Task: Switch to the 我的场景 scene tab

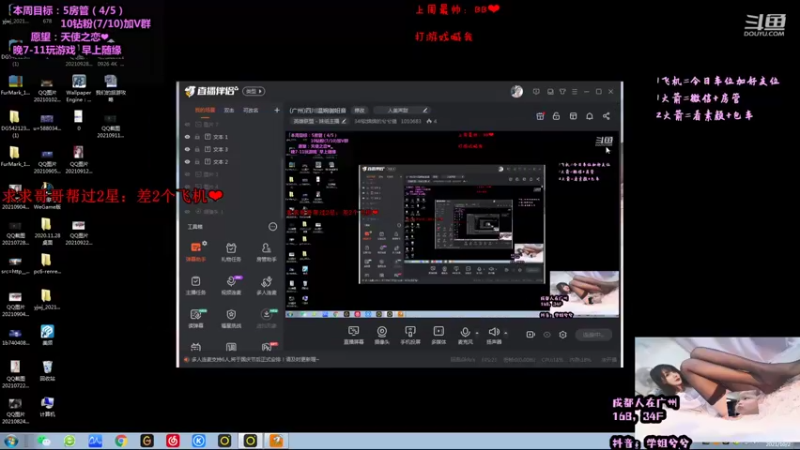Action: point(205,110)
